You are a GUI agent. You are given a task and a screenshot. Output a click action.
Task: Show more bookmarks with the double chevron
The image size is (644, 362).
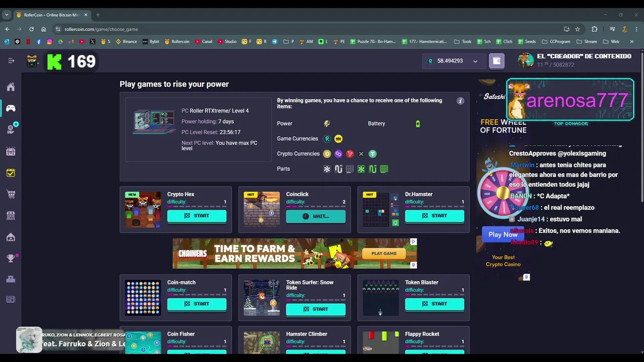pos(632,42)
